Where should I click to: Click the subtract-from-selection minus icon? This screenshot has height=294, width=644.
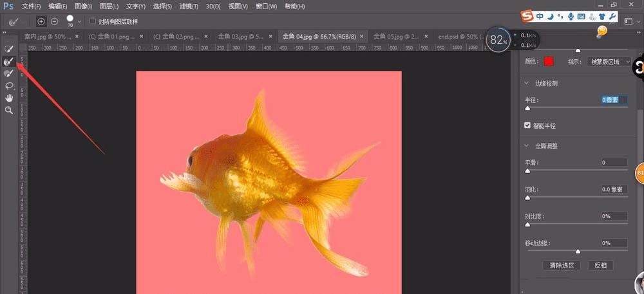point(54,21)
